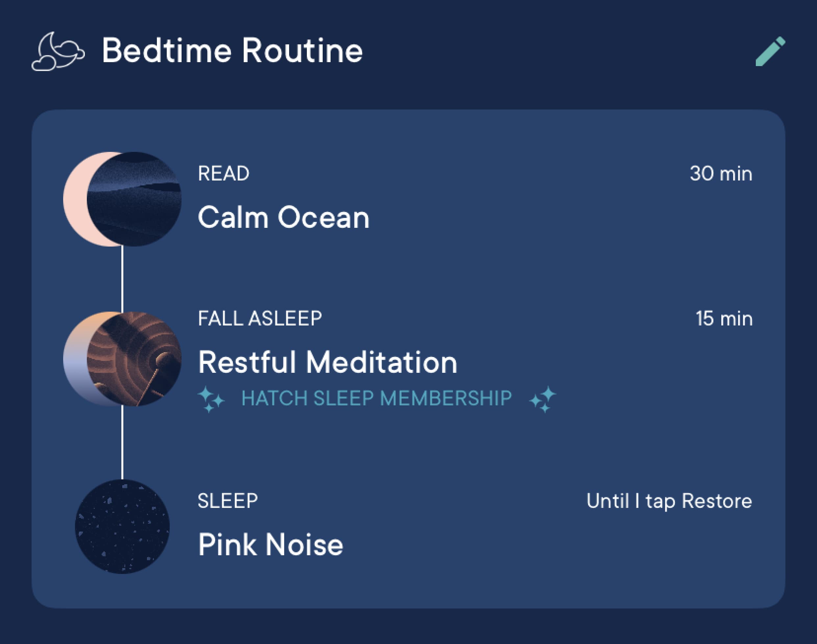This screenshot has width=817, height=644.
Task: Open the Calm Ocean moon thumbnail
Action: [x=122, y=199]
